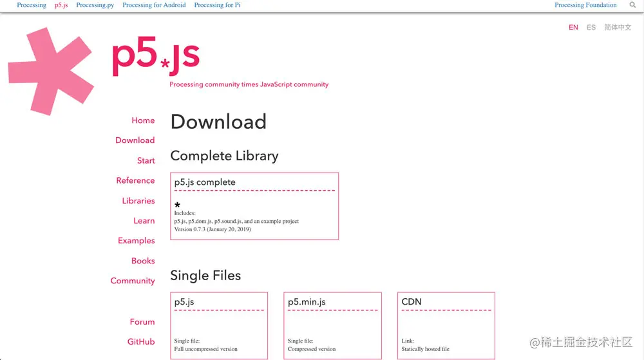This screenshot has width=644, height=360.
Task: Click the large pink asterisk logo
Action: pos(51,71)
